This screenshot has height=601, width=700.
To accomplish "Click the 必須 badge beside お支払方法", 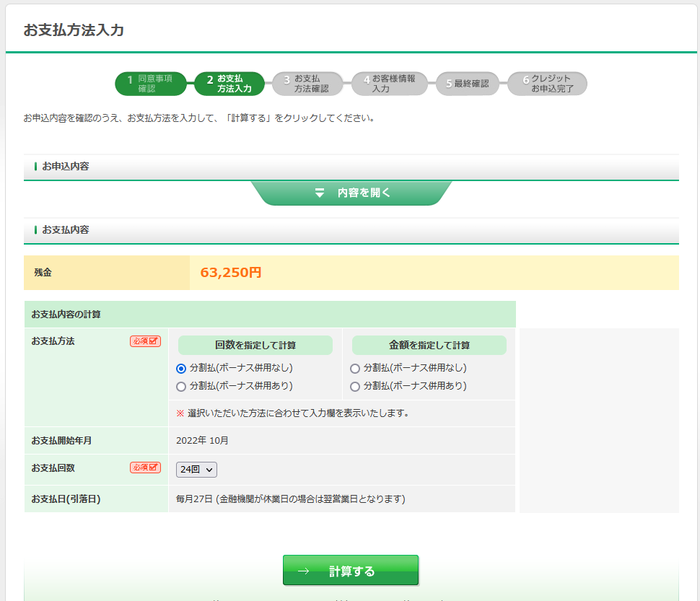I will pos(145,341).
